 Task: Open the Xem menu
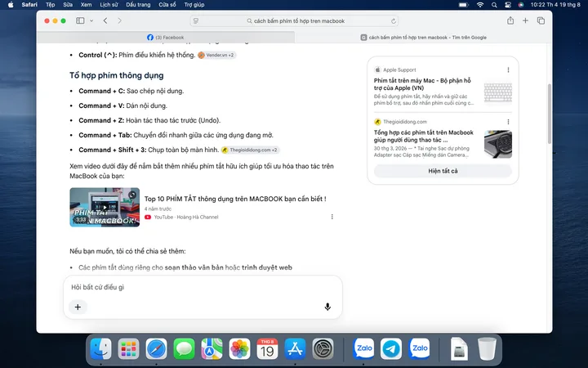(x=86, y=5)
